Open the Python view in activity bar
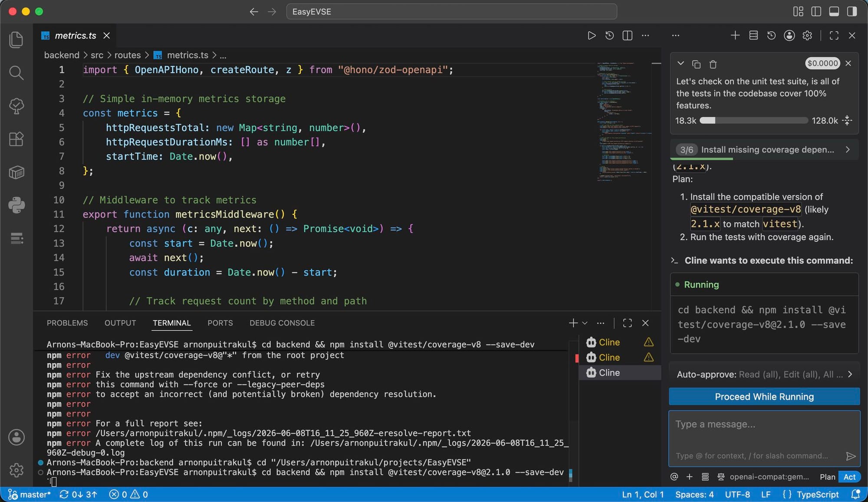 16,205
